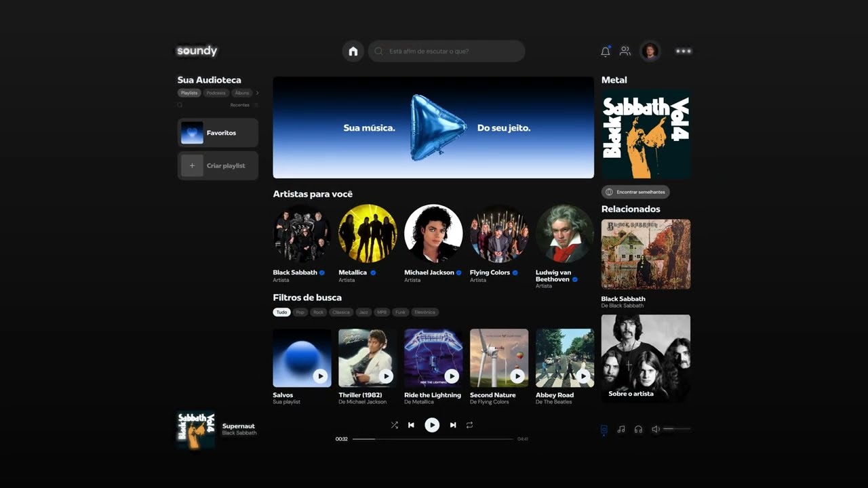This screenshot has height=488, width=868.
Task: Mute with the volume speaker icon
Action: pos(656,429)
